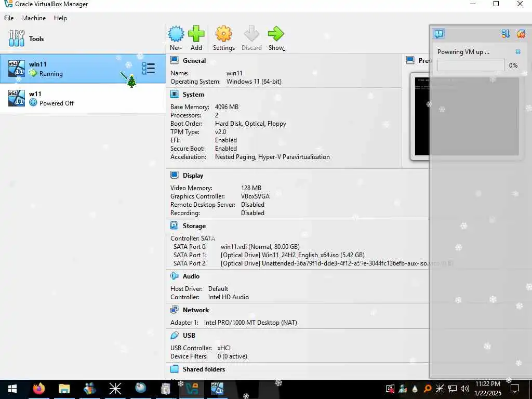The image size is (532, 399).
Task: Click the Display section header
Action: [193, 176]
